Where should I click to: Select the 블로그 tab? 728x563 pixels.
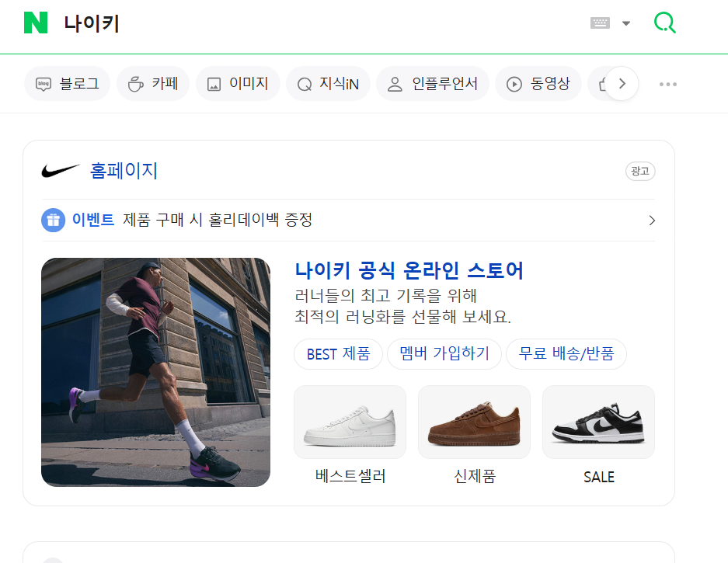tap(67, 84)
